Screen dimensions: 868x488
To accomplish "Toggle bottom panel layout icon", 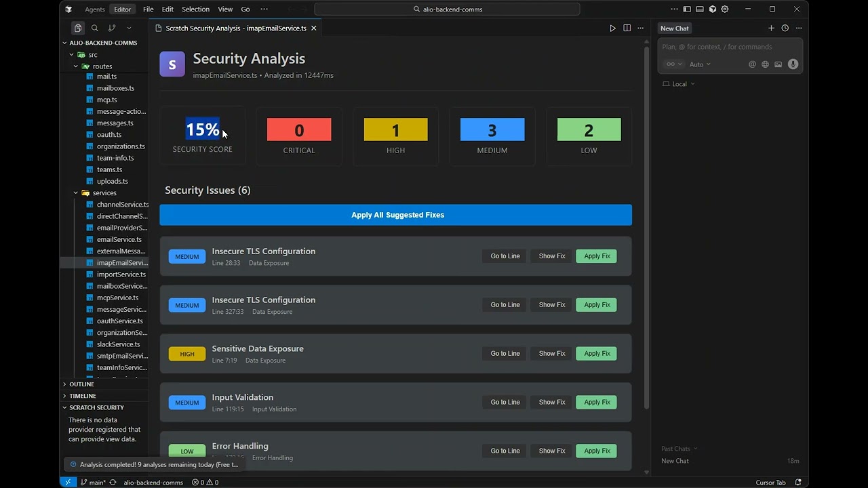I will 700,9.
